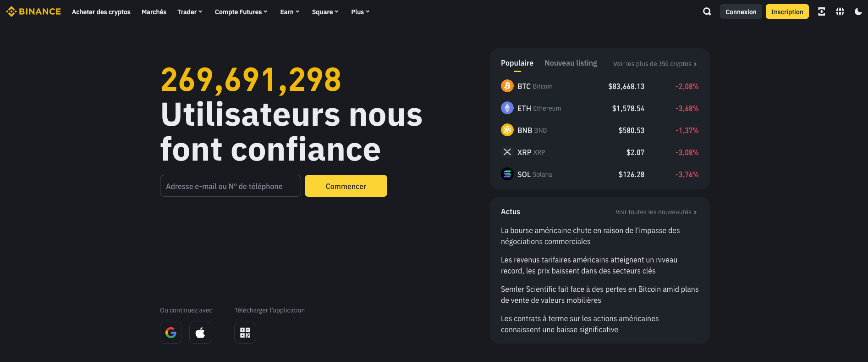Open the search magnifier icon
This screenshot has height=362, width=868.
click(x=707, y=11)
